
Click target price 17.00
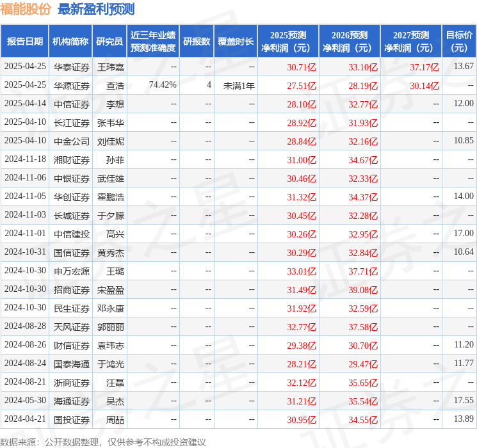[x=464, y=233]
